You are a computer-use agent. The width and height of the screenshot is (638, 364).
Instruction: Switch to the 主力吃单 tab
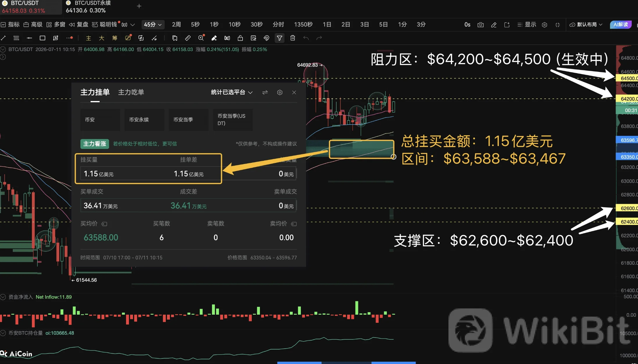pyautogui.click(x=131, y=92)
